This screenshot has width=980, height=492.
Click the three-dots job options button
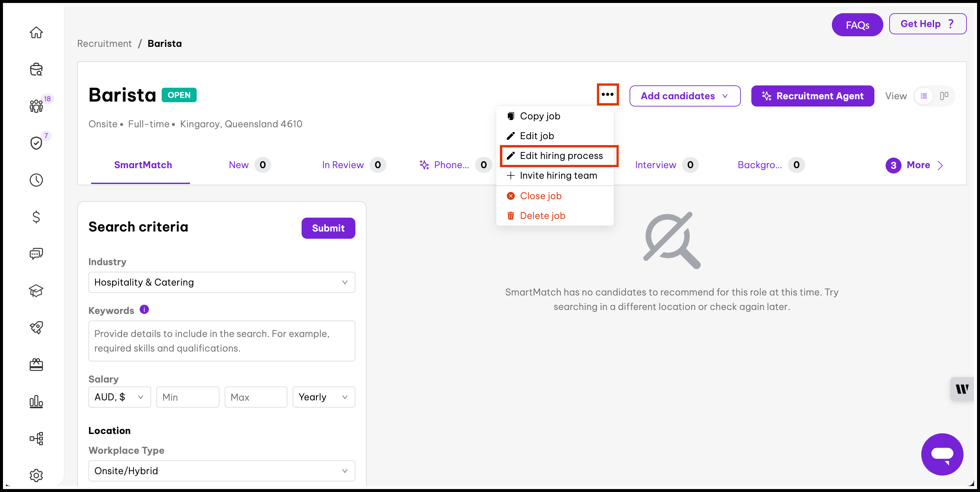[x=607, y=94]
